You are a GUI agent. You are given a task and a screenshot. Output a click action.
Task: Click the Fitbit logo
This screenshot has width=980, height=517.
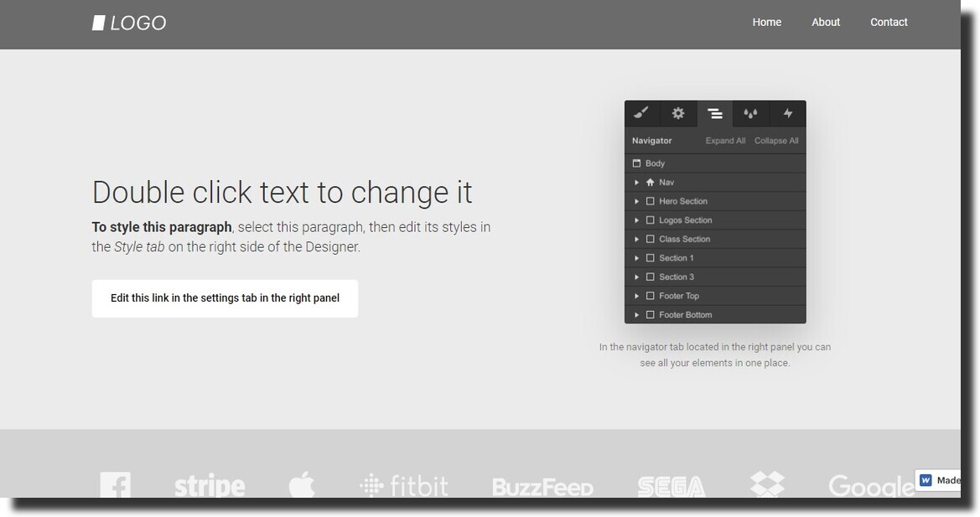click(404, 485)
